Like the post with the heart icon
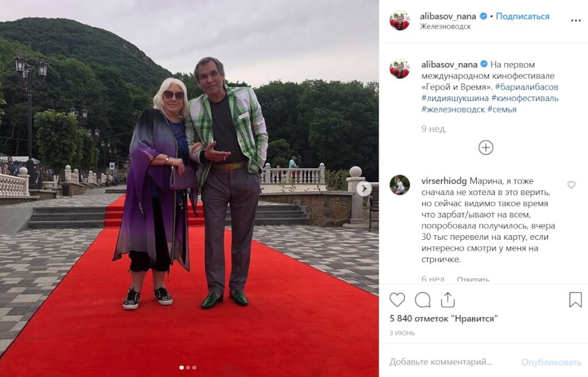The height and width of the screenshot is (377, 588). coord(397,300)
